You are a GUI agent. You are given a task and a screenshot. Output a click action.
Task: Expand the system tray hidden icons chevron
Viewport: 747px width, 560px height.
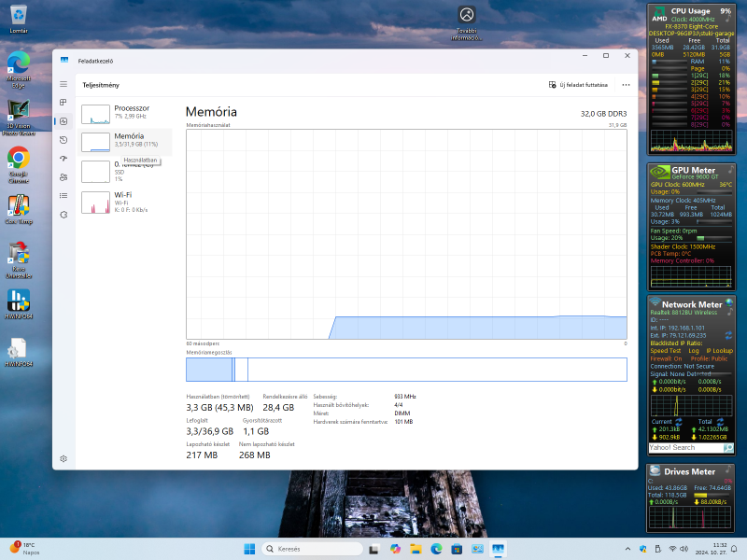[x=627, y=549]
